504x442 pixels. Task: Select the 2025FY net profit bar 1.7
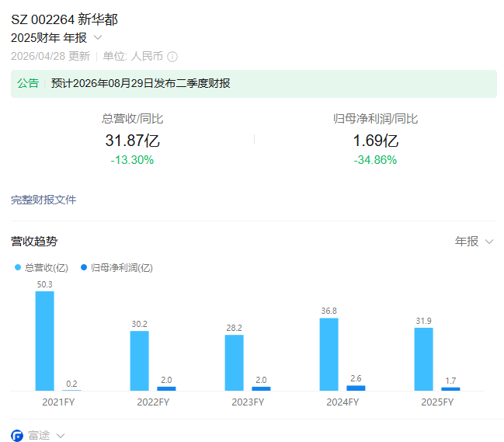pyautogui.click(x=450, y=389)
